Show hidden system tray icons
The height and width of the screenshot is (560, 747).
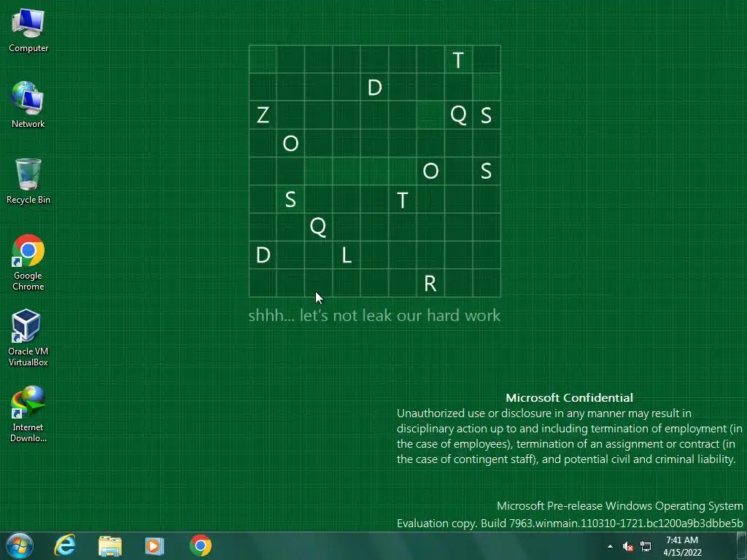(611, 547)
